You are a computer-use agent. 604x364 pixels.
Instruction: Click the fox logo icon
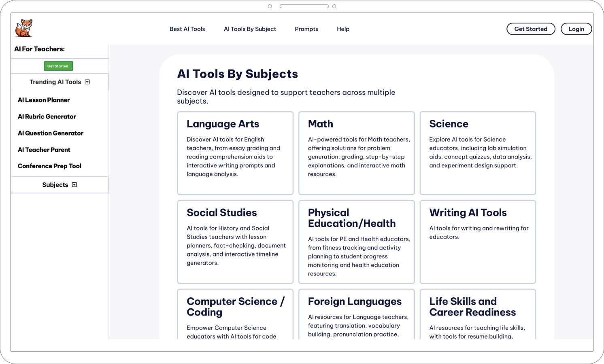24,28
